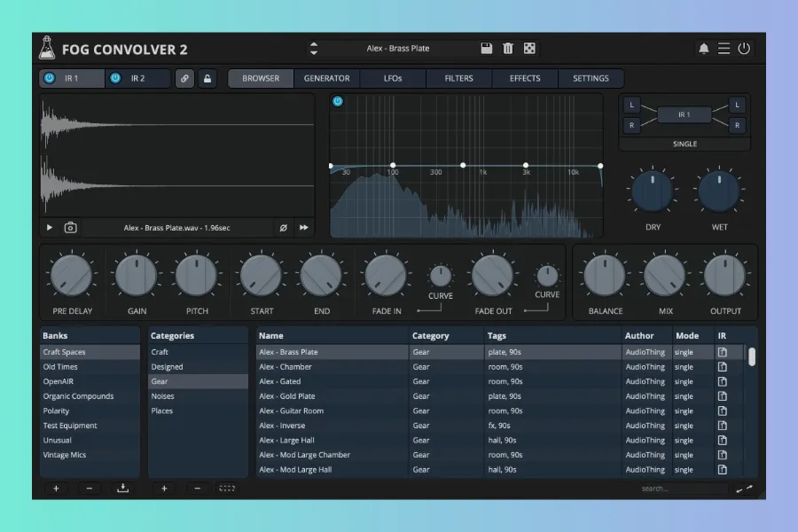Select the Vintage Mics bank

click(x=65, y=455)
